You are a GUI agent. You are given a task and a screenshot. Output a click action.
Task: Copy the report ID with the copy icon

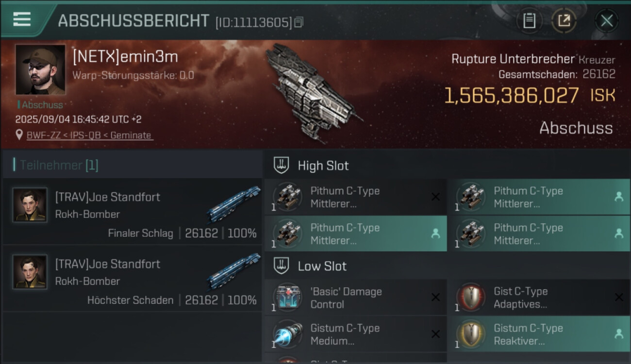299,22
